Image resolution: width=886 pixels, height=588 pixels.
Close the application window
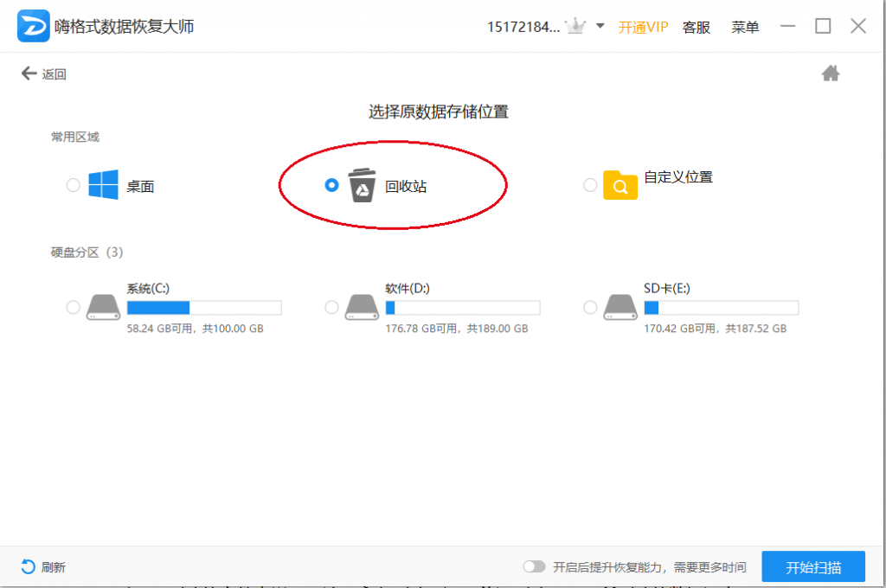pyautogui.click(x=858, y=26)
